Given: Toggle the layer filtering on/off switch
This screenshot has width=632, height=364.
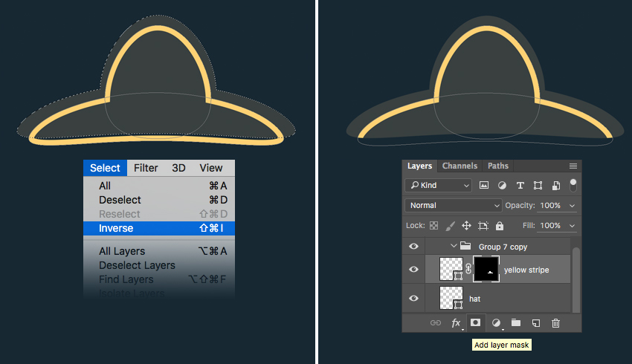Looking at the screenshot, I should coord(573,185).
